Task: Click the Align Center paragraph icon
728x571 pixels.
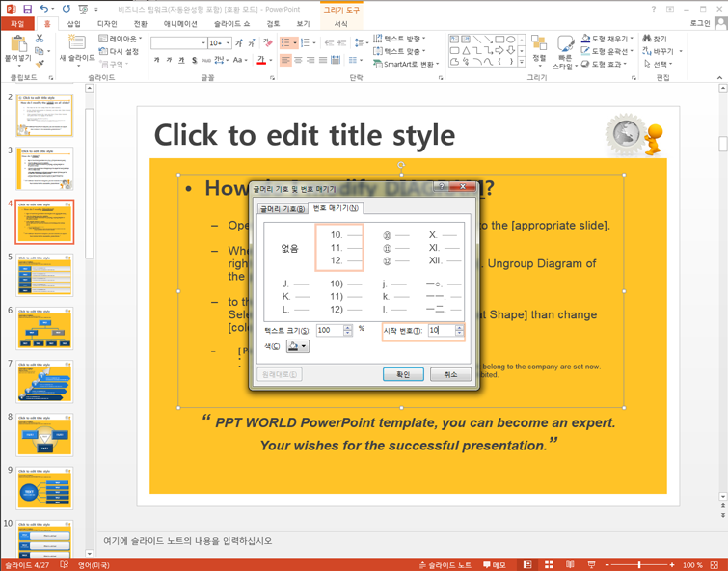Action: click(x=298, y=60)
